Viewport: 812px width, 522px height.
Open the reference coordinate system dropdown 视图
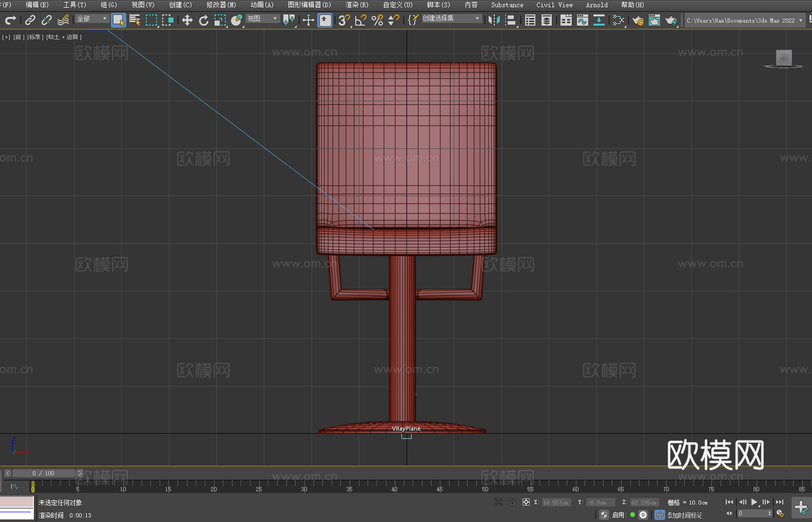(x=262, y=18)
